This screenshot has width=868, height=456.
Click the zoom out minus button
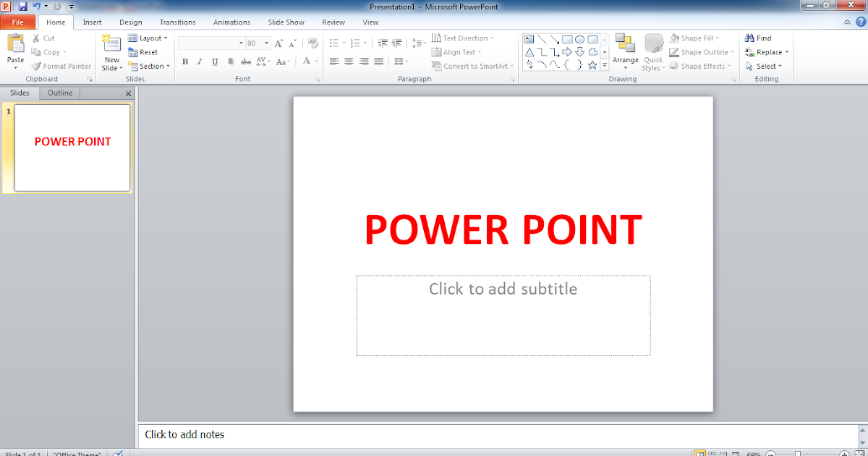coord(771,453)
